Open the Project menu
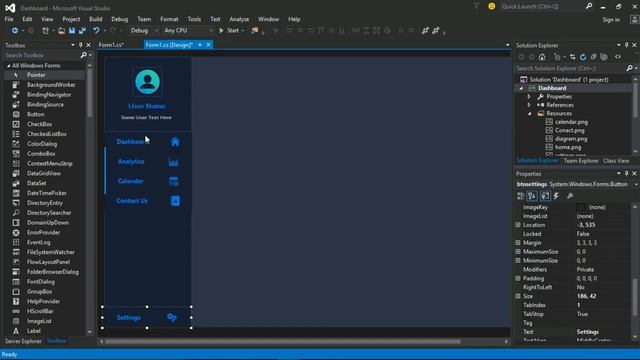 pos(71,19)
